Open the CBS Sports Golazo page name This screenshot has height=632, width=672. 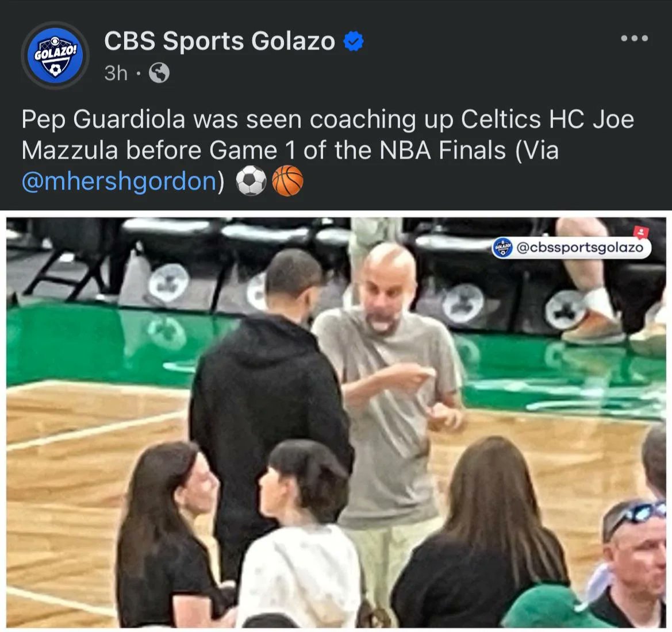(x=220, y=41)
